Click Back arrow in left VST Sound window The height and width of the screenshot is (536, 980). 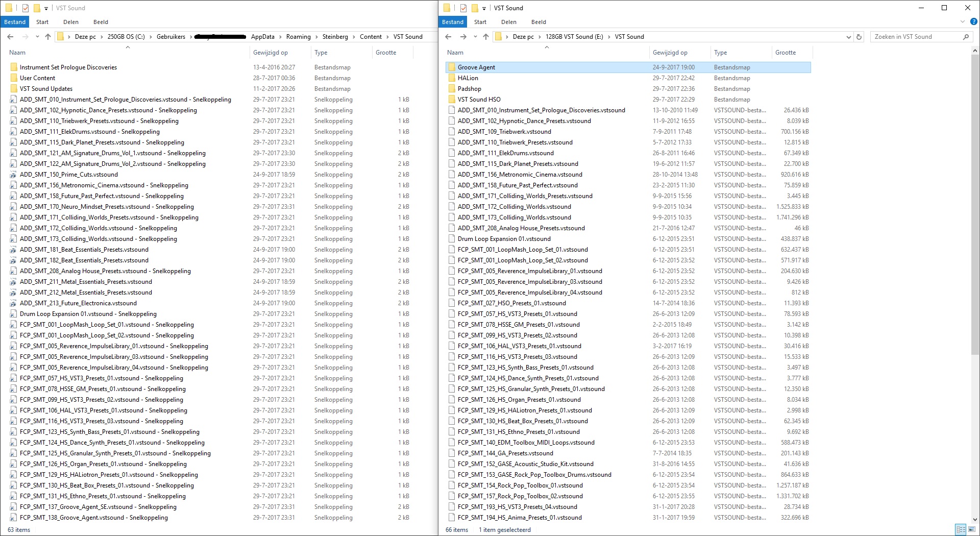(10, 37)
